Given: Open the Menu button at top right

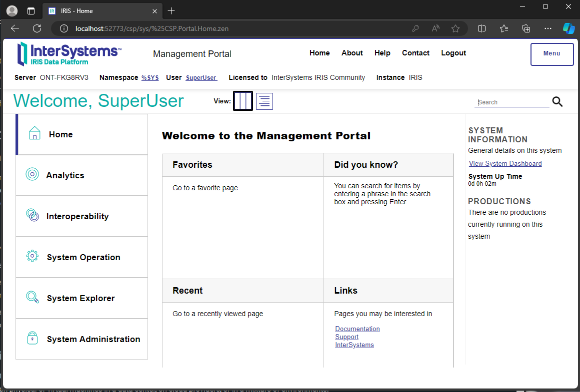Looking at the screenshot, I should point(551,54).
